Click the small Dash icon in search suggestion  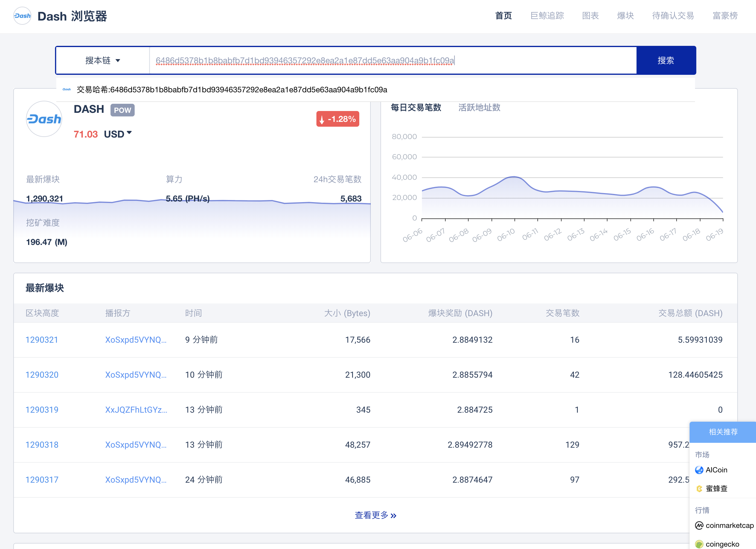pyautogui.click(x=67, y=89)
